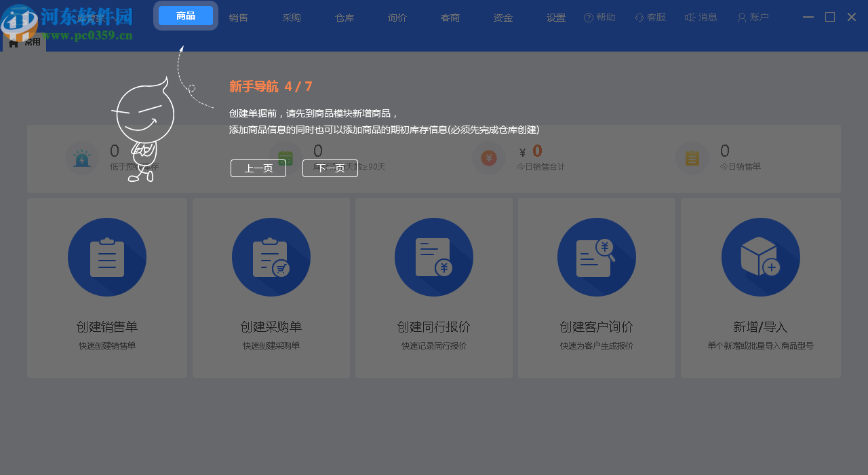The height and width of the screenshot is (475, 868).
Task: Go back with the 上一页 button
Action: pyautogui.click(x=258, y=168)
